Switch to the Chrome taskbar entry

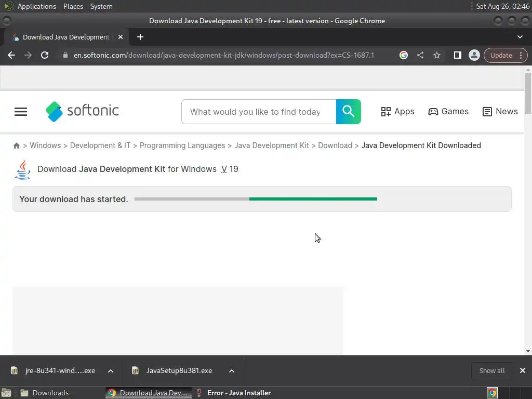(x=149, y=393)
